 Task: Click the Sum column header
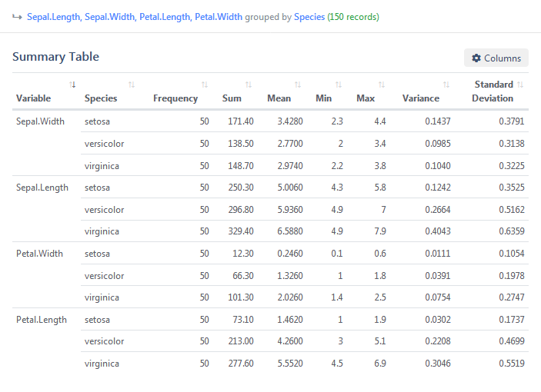tap(232, 98)
